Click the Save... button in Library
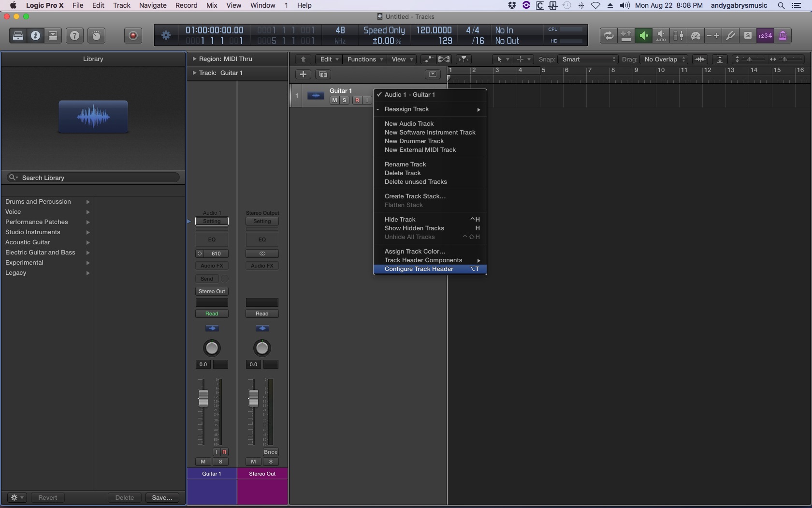The image size is (812, 508). pos(162,497)
